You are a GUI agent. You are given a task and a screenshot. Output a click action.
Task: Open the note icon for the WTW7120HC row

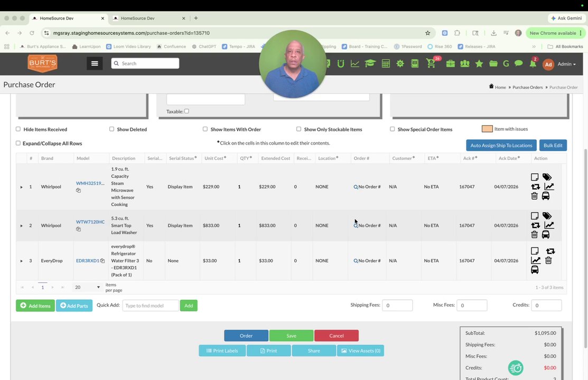click(x=534, y=215)
